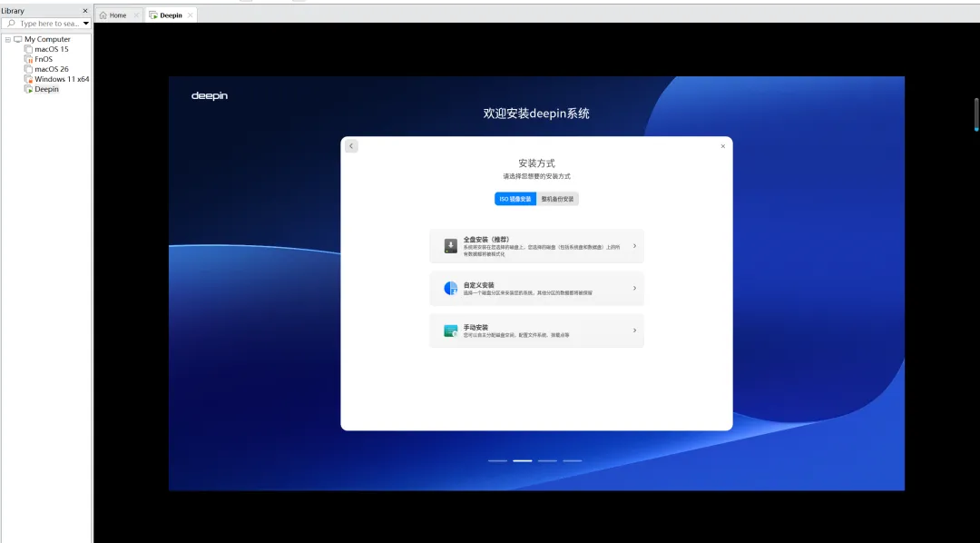Click the first installer progress indicator dash
Viewport: 980px width, 543px height.
(x=497, y=461)
